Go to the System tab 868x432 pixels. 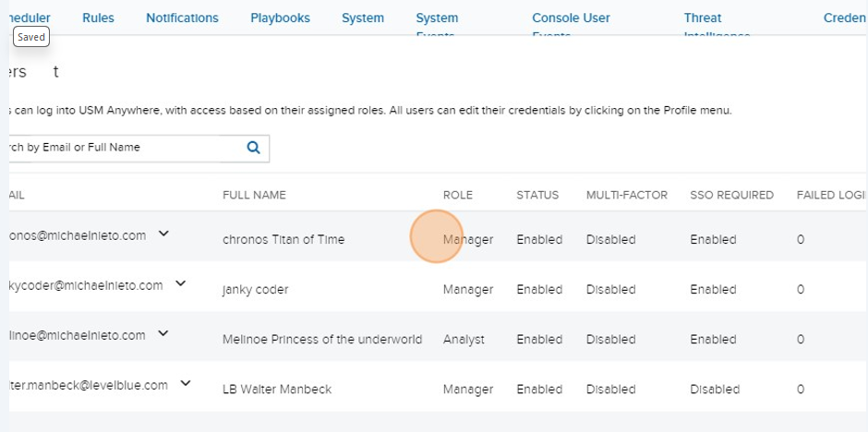pyautogui.click(x=363, y=18)
